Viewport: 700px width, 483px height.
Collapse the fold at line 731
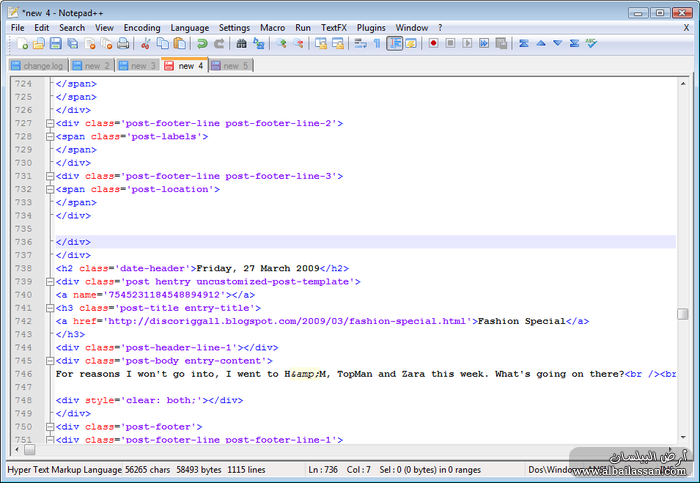(50, 176)
